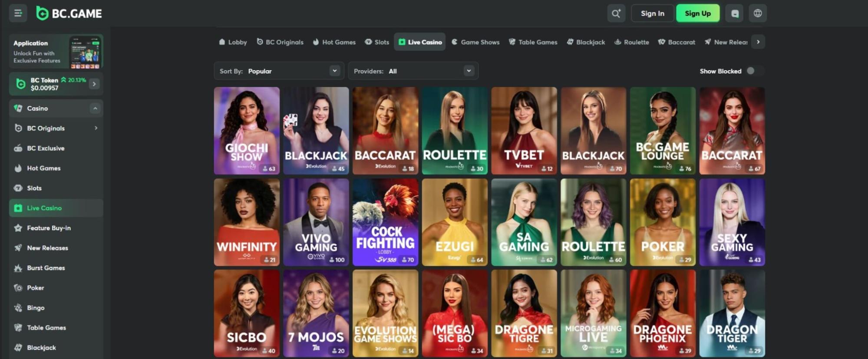Click the Bingo sidebar icon
Screen dimensions: 868x359
pyautogui.click(x=18, y=308)
